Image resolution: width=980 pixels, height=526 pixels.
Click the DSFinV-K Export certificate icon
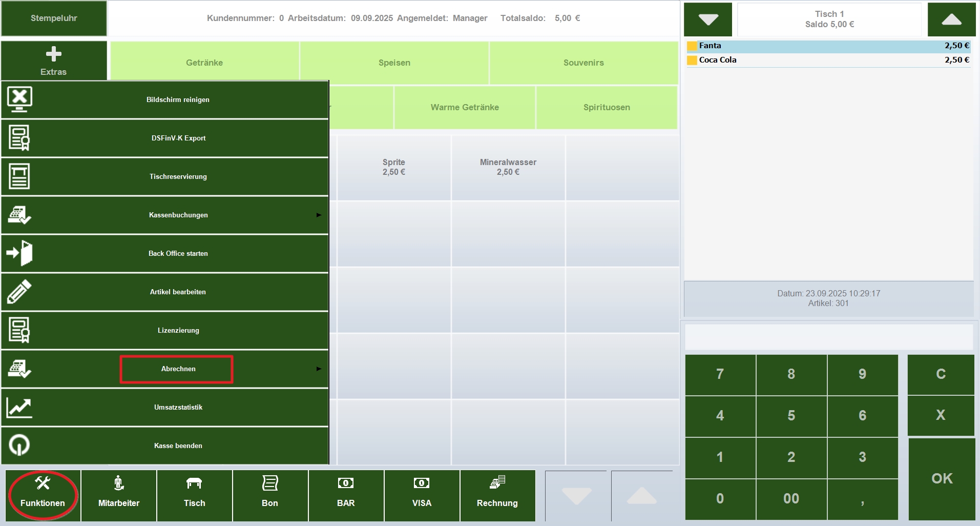[x=19, y=138]
